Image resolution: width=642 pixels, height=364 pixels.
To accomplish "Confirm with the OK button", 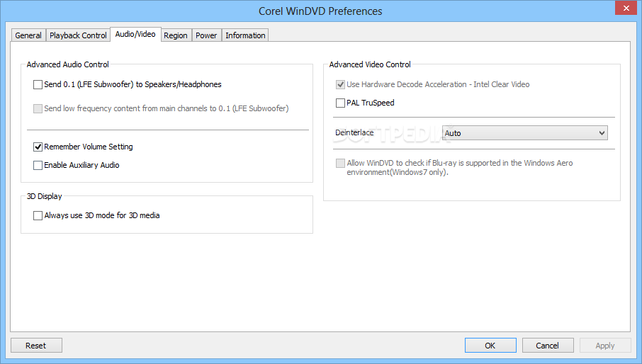I will pyautogui.click(x=490, y=346).
